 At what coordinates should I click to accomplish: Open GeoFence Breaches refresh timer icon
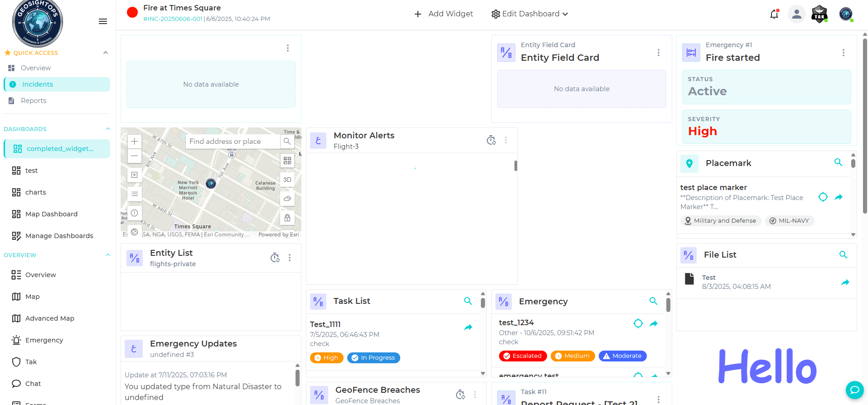tap(461, 395)
